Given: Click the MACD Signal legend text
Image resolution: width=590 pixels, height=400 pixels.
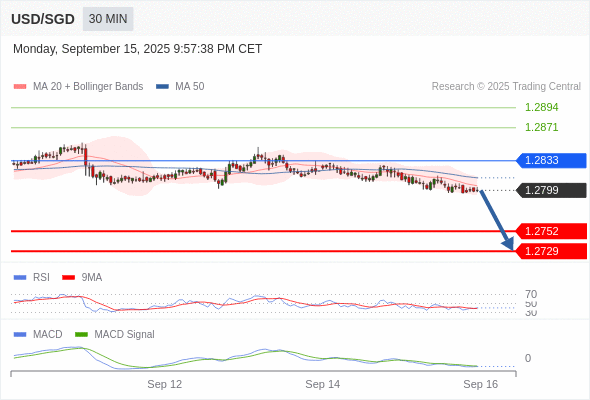Looking at the screenshot, I should [x=124, y=335].
